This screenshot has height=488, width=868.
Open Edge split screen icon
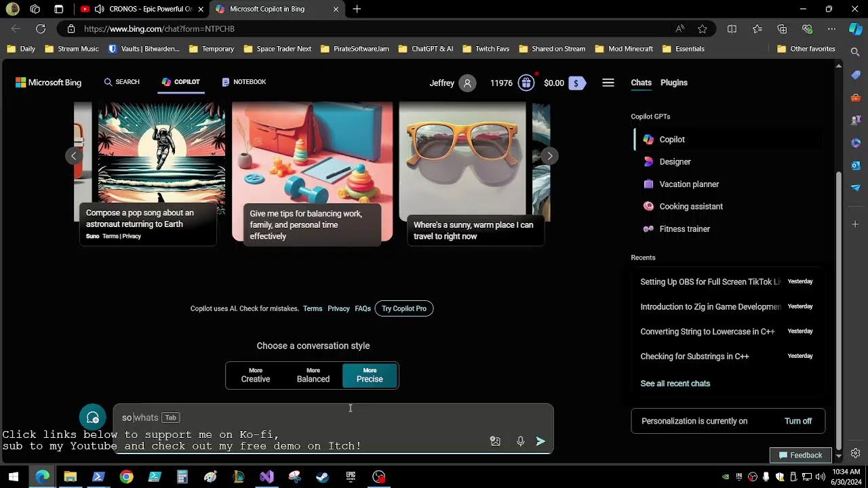pyautogui.click(x=732, y=28)
